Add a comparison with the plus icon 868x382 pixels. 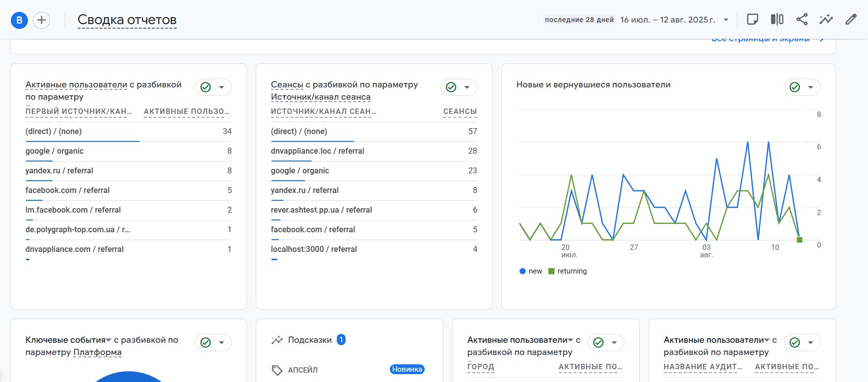pos(42,20)
